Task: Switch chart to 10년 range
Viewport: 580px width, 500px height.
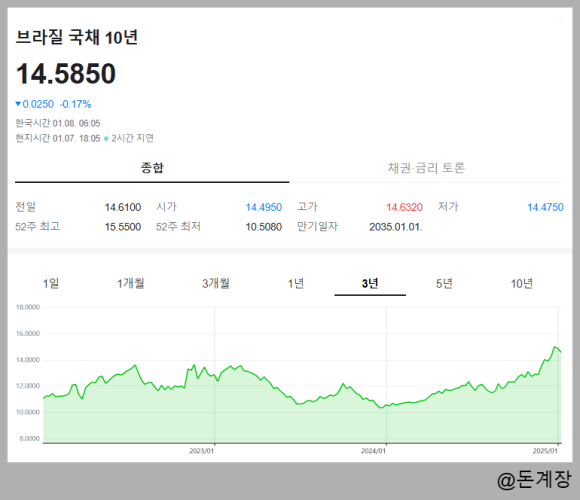Action: coord(522,284)
